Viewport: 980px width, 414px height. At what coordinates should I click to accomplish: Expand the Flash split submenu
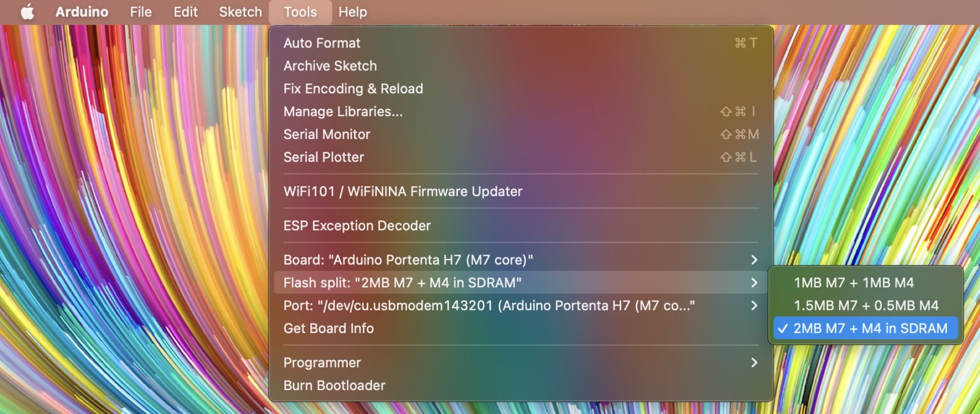click(521, 282)
